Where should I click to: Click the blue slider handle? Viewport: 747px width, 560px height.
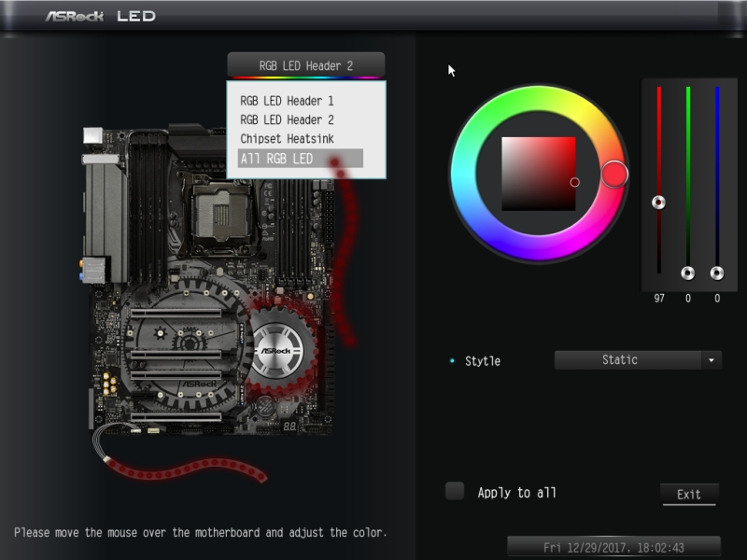pos(717,273)
